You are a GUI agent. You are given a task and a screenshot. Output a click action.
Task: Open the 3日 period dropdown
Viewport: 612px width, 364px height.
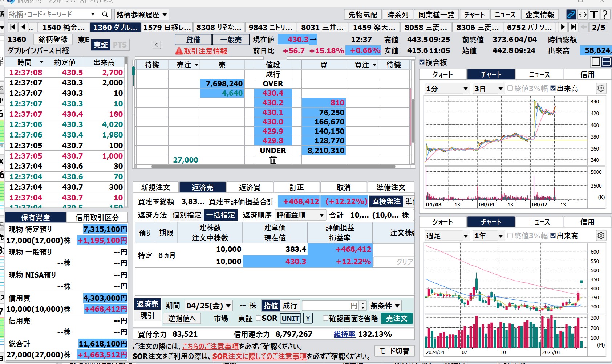[489, 89]
